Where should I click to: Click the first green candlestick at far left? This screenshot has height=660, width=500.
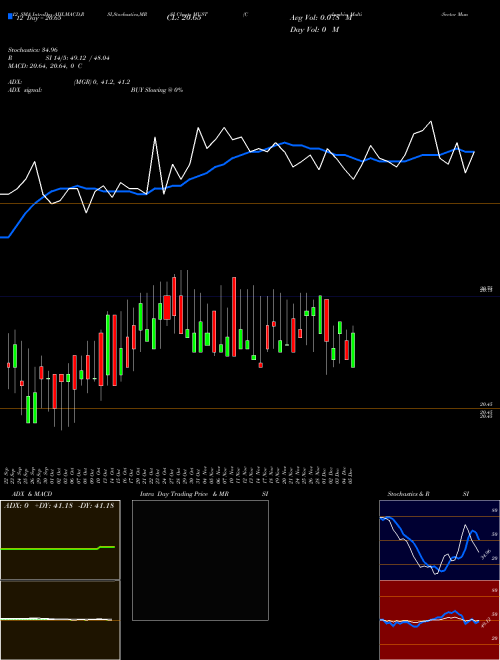15,356
